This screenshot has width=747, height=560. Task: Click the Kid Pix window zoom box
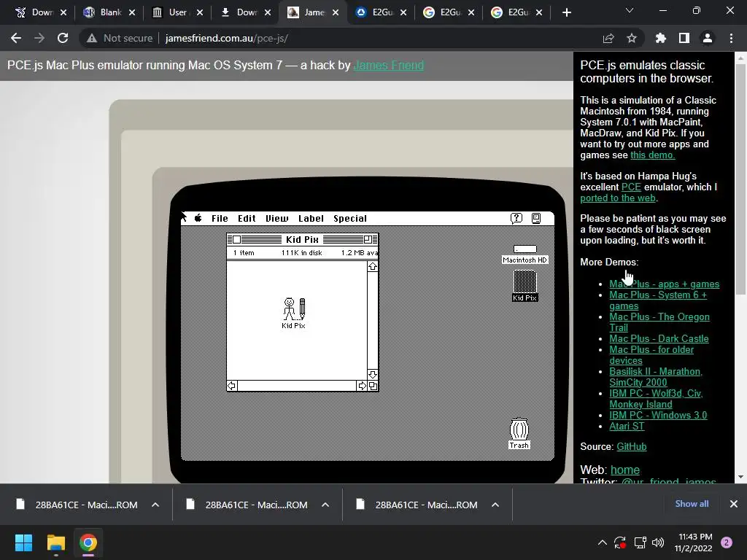pyautogui.click(x=368, y=239)
